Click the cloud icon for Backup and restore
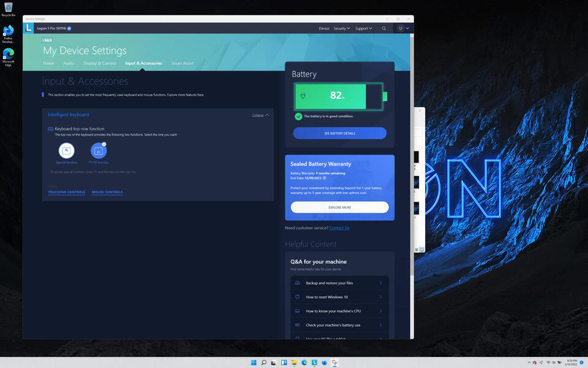This screenshot has height=368, width=588. tap(298, 283)
